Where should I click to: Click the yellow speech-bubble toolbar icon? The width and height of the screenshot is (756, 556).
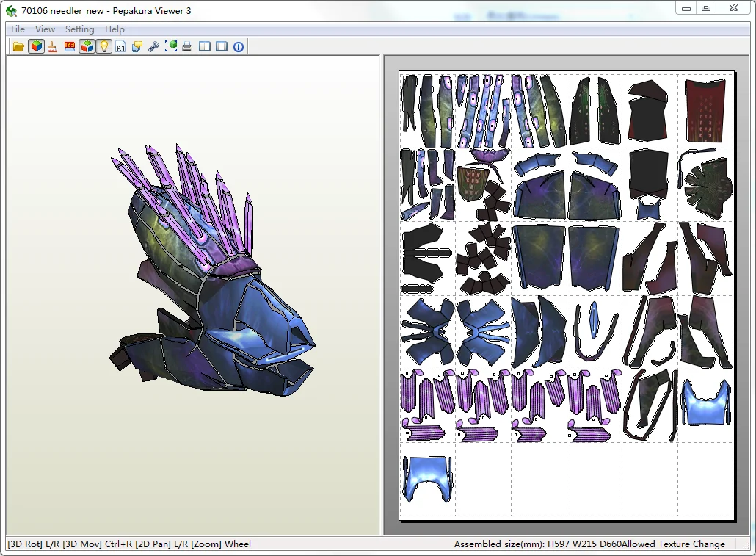point(137,47)
